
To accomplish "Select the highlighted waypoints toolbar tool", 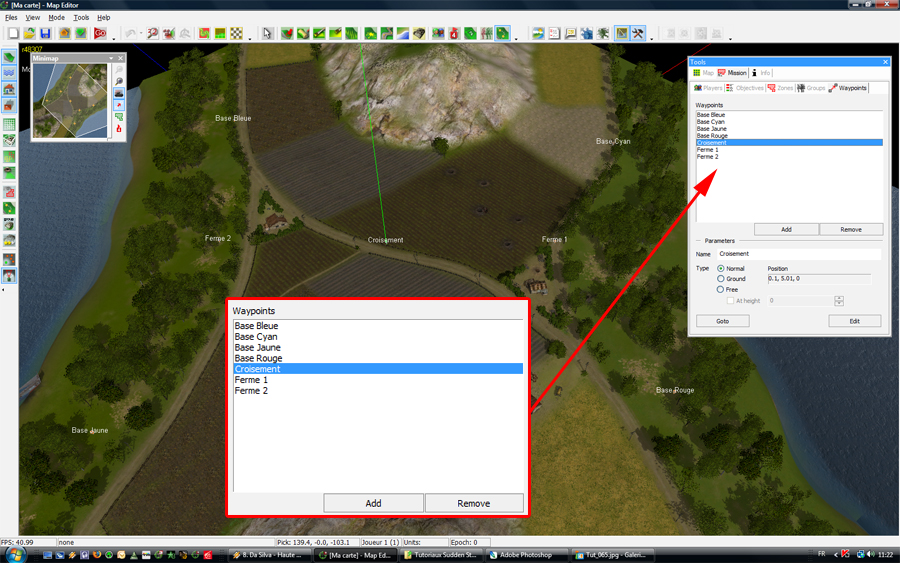I will (503, 33).
